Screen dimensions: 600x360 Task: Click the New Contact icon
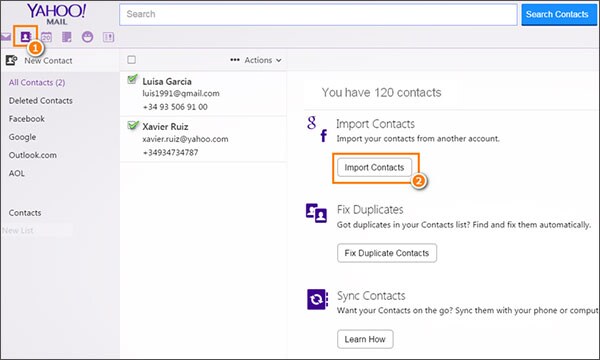click(x=11, y=60)
